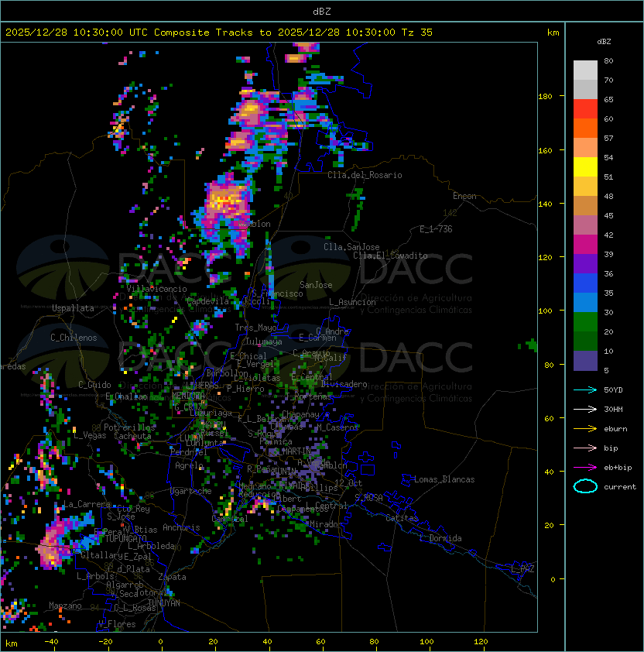Screen dimensions: 644x652
Task: Click the yellow eburn arrow in legend
Action: point(585,429)
